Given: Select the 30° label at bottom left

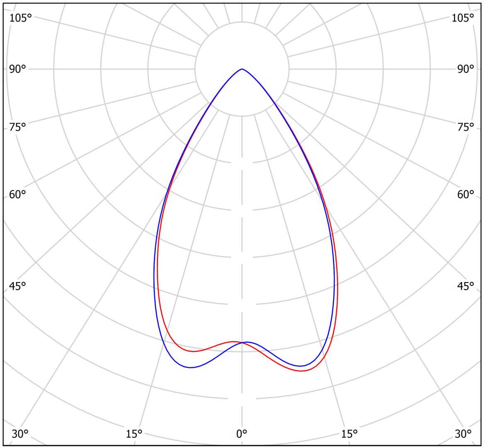Looking at the screenshot, I should click(20, 434).
